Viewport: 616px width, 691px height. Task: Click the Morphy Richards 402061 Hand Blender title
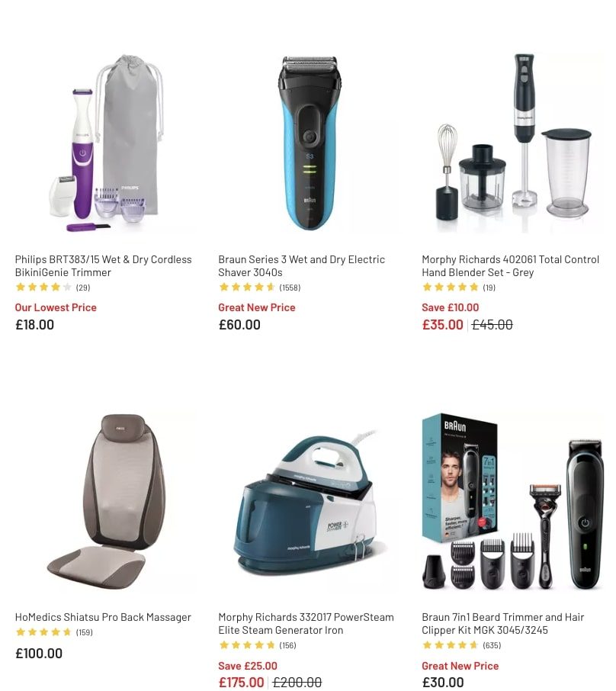pos(510,265)
